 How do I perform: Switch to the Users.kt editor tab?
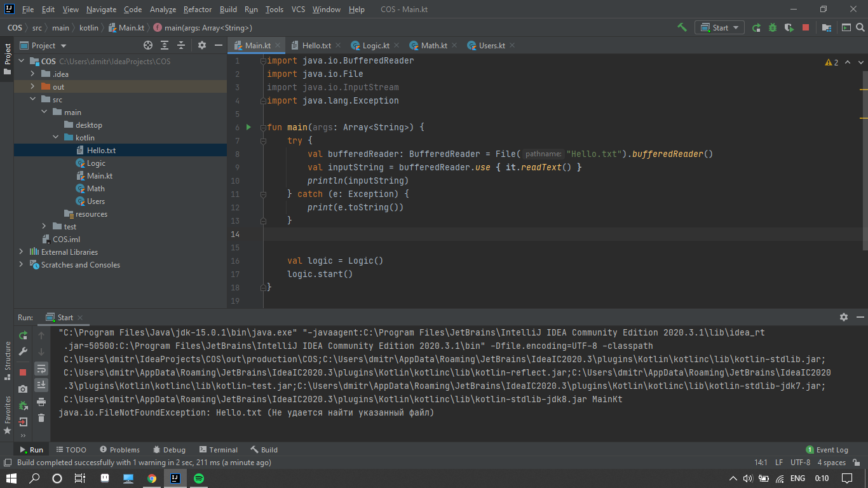coord(491,45)
